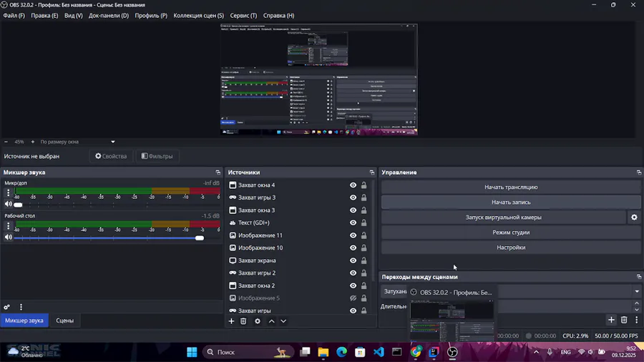Open Windows Start menu
This screenshot has height=362, width=644.
[192, 352]
